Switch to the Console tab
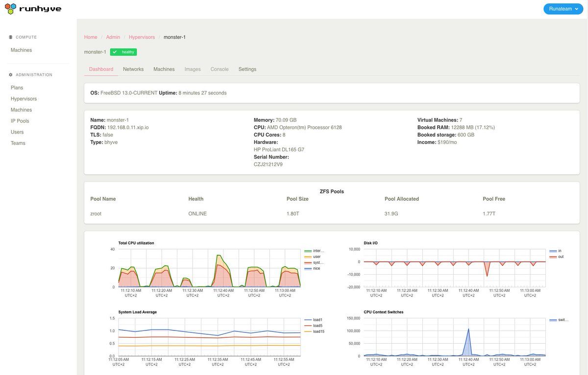Screen dimensions: 588x375 click(x=220, y=70)
